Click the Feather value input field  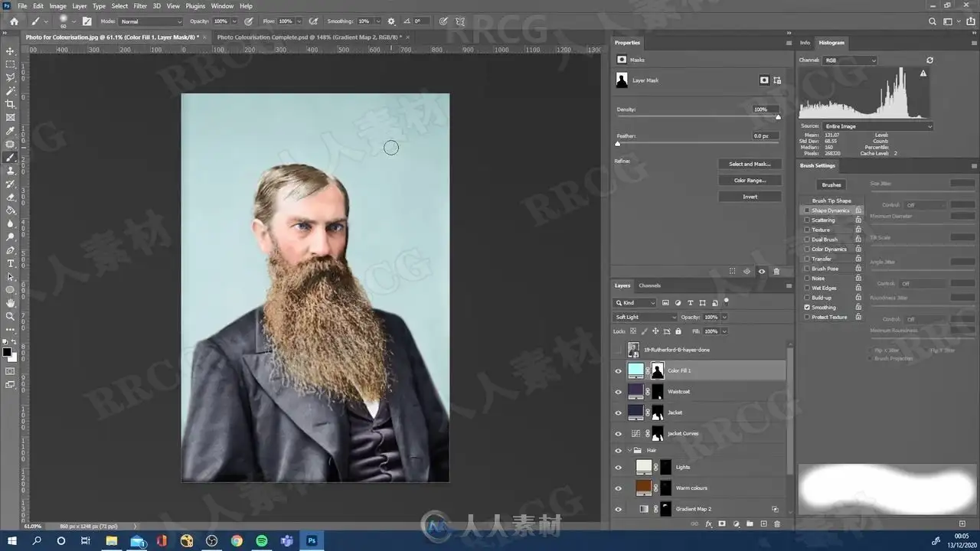point(764,136)
